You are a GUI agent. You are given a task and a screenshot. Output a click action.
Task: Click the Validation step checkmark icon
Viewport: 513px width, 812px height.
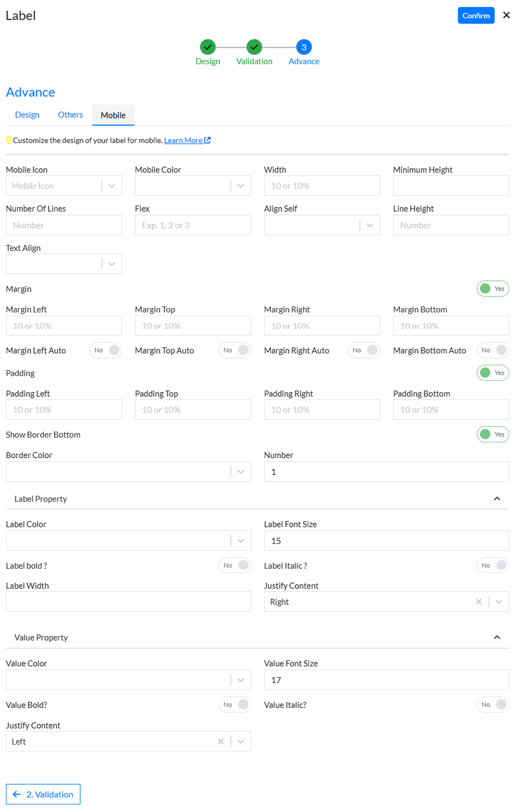coord(254,47)
